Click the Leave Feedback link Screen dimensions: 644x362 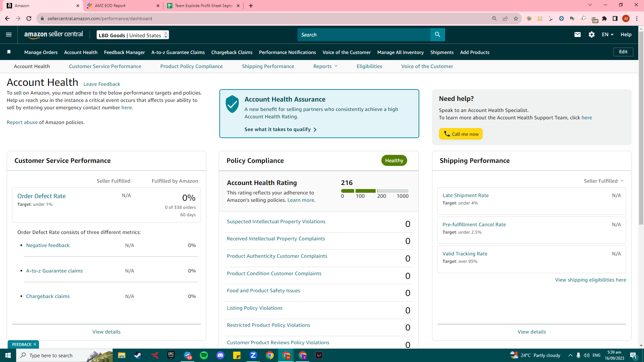102,84
